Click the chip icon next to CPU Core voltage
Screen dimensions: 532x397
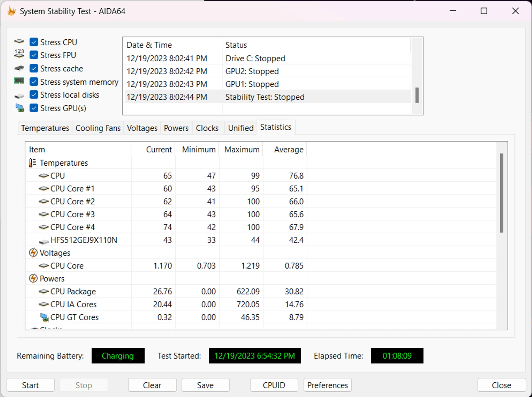(44, 266)
